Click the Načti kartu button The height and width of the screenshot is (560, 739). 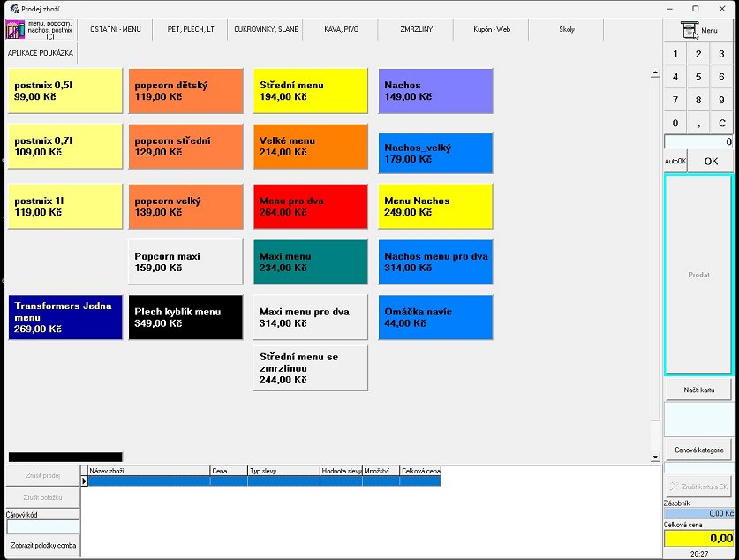pyautogui.click(x=698, y=390)
